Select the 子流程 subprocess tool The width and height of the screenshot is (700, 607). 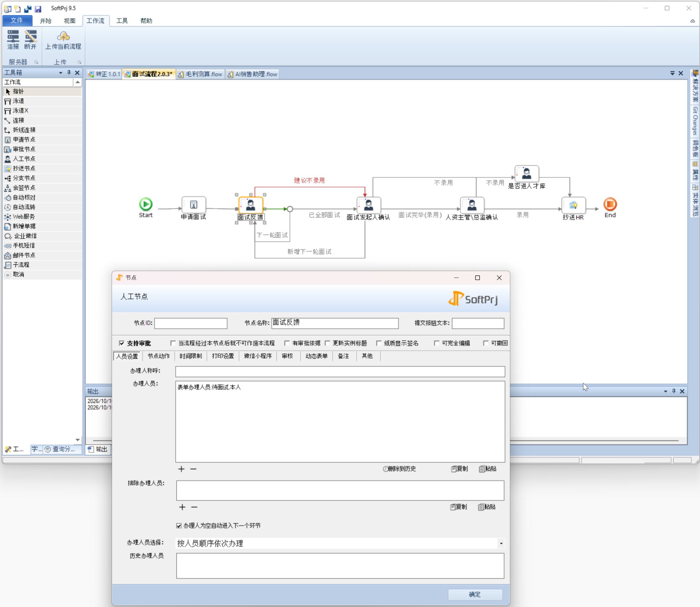pyautogui.click(x=42, y=265)
